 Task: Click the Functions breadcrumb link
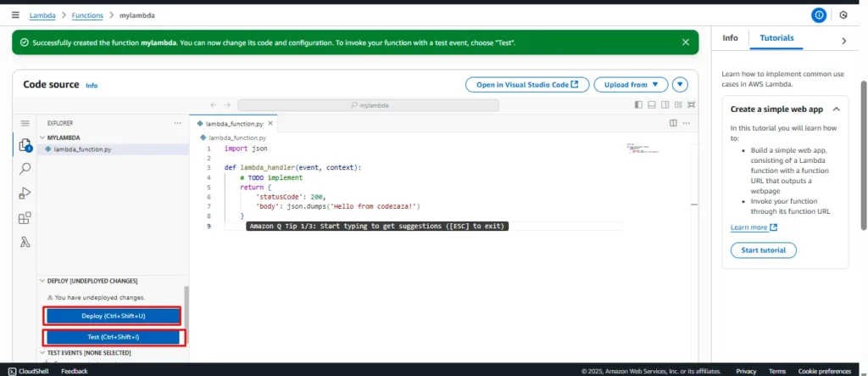tap(87, 15)
